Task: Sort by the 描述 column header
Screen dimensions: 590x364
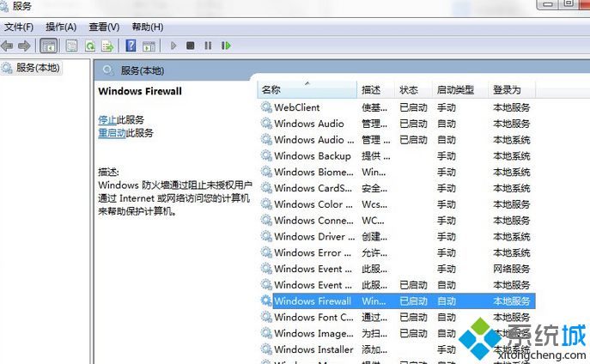Action: click(375, 90)
